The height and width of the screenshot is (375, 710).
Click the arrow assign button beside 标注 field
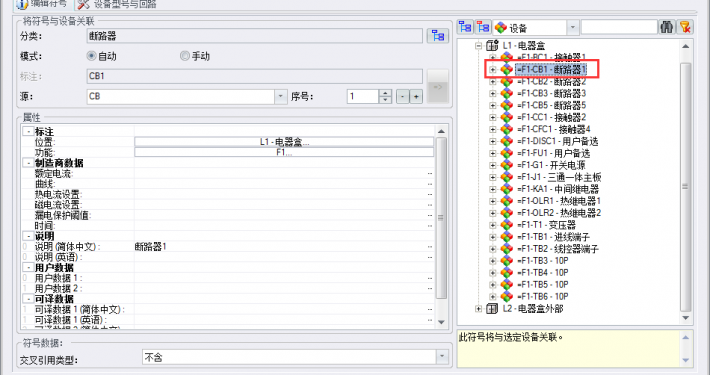coord(438,87)
